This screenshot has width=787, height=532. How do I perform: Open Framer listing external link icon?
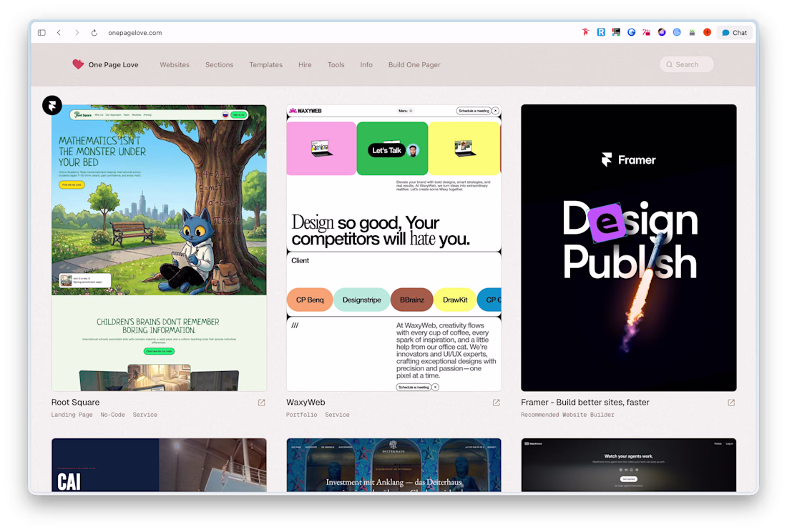coord(731,403)
